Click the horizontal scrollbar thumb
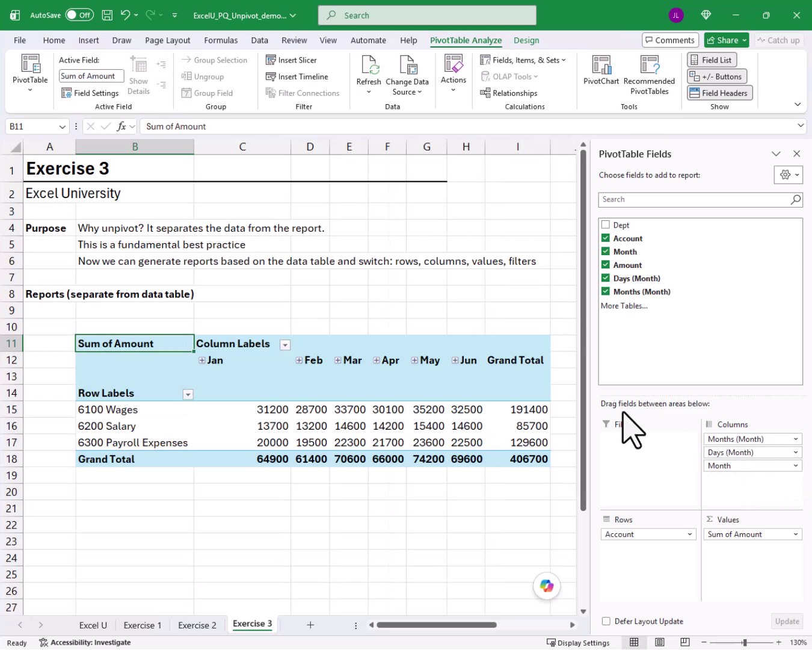The height and width of the screenshot is (650, 812). (437, 625)
